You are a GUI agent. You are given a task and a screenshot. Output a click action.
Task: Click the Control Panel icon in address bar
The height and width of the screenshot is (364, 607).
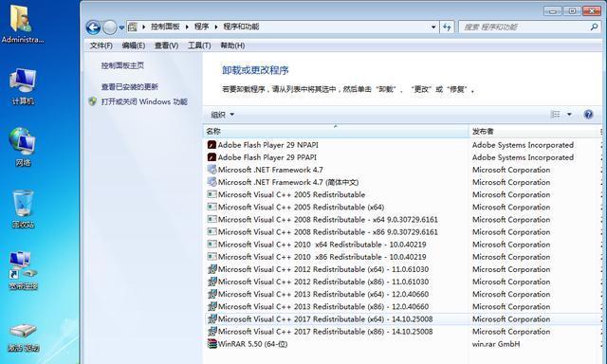(x=133, y=27)
